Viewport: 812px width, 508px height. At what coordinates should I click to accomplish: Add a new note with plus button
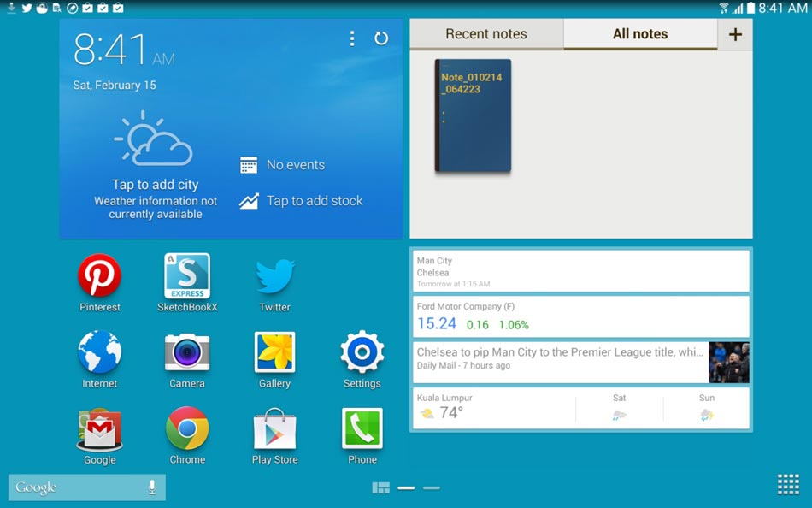click(x=735, y=34)
